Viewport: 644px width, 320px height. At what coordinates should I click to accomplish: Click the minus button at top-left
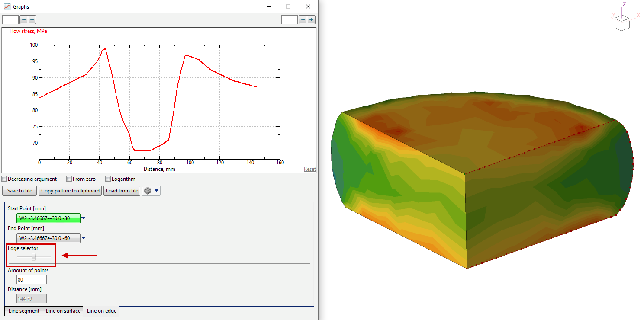[x=23, y=19]
